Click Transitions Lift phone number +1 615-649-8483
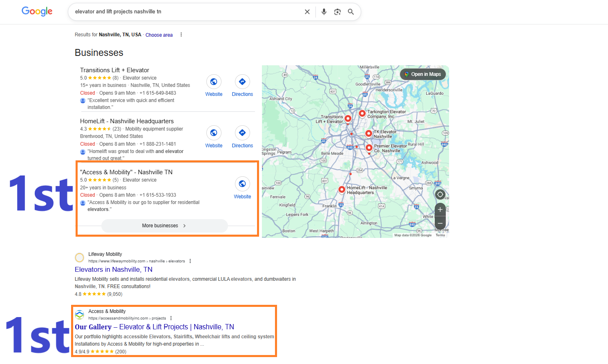Viewport: 608px width, 364px height. tap(158, 93)
